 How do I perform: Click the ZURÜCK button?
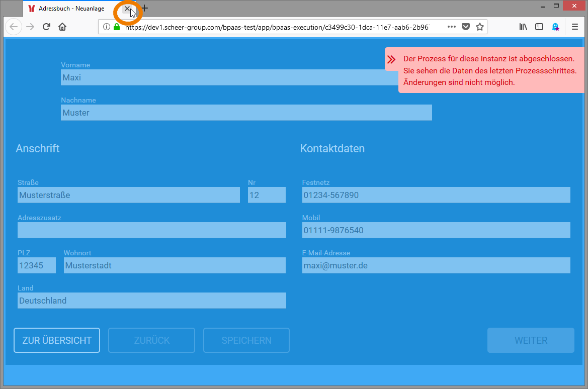pos(152,340)
